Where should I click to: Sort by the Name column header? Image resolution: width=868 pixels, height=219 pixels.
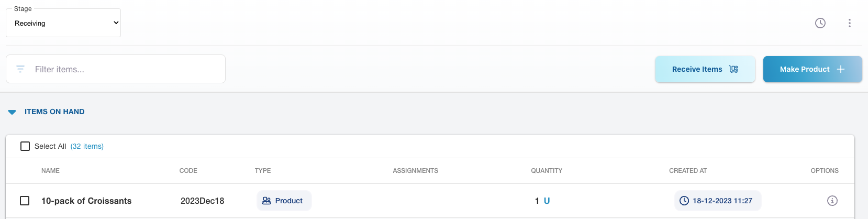click(x=50, y=171)
